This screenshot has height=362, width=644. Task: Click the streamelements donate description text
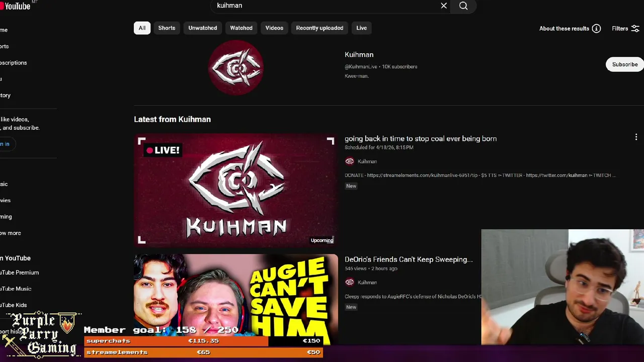tap(480, 175)
